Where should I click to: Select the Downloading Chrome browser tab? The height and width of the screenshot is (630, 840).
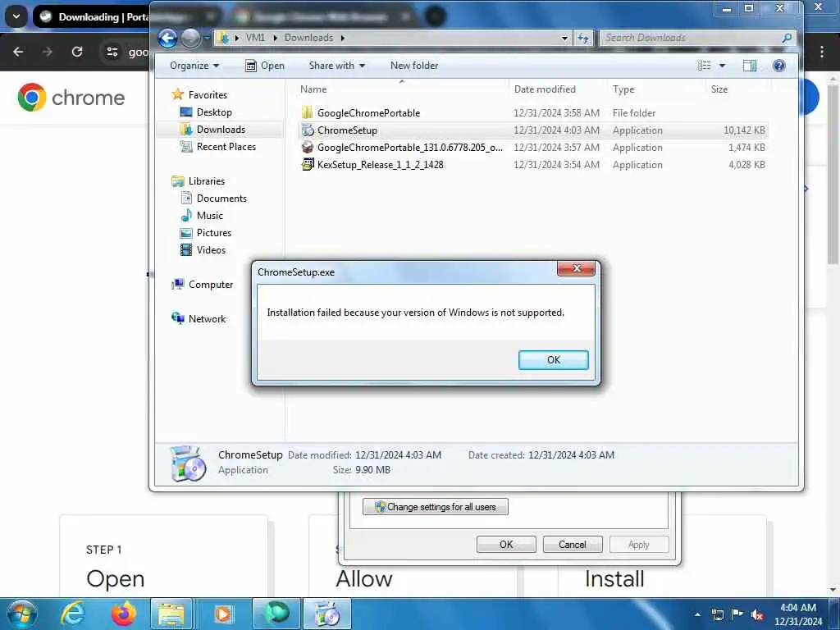click(92, 16)
